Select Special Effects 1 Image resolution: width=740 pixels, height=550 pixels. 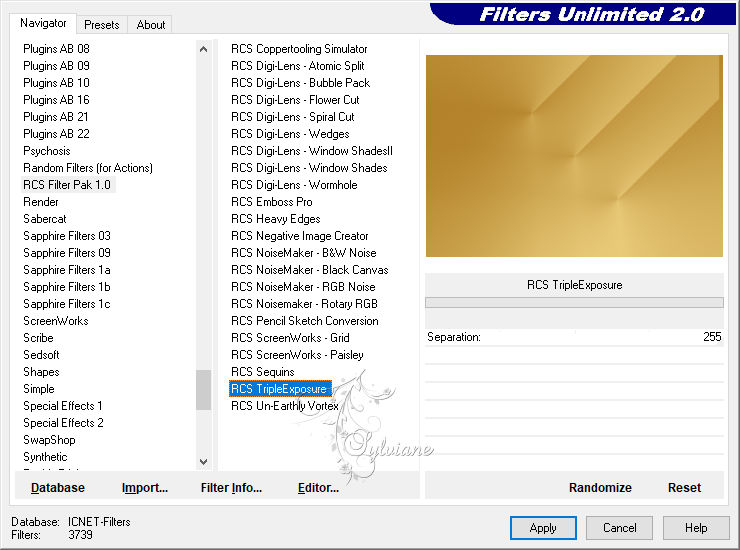(x=63, y=406)
